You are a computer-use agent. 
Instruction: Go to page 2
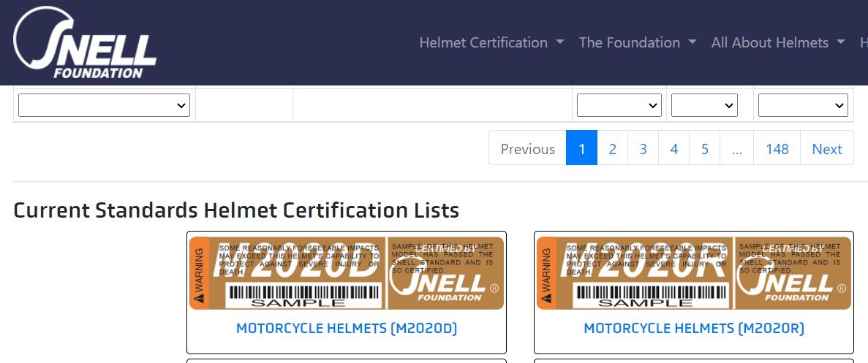tap(612, 148)
